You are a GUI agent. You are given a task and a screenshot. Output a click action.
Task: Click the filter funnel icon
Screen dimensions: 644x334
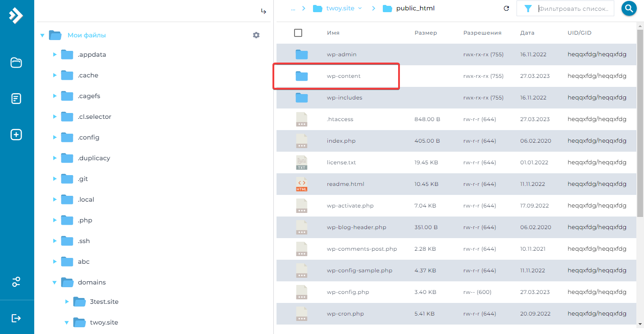pyautogui.click(x=528, y=9)
